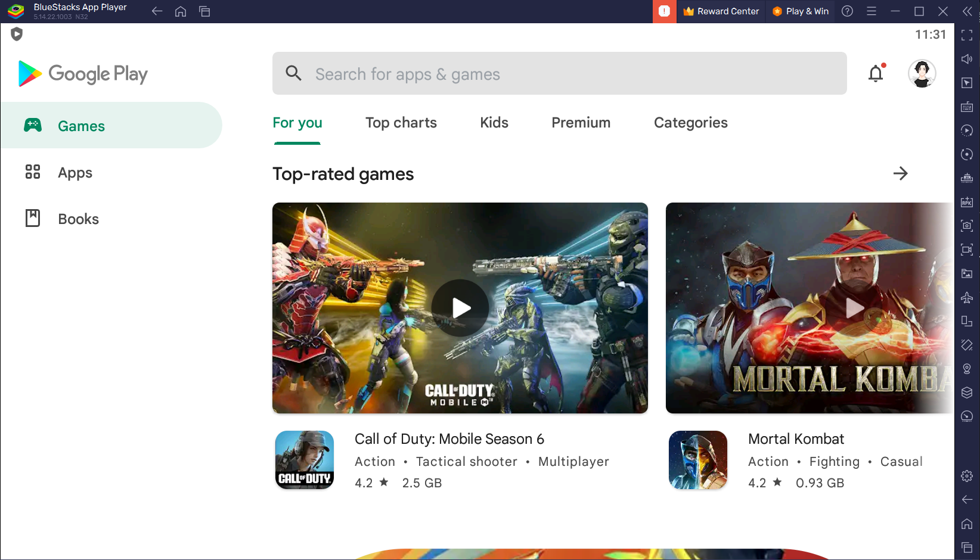Toggle fullscreen from the side toolbar
The image size is (980, 560).
tap(967, 35)
